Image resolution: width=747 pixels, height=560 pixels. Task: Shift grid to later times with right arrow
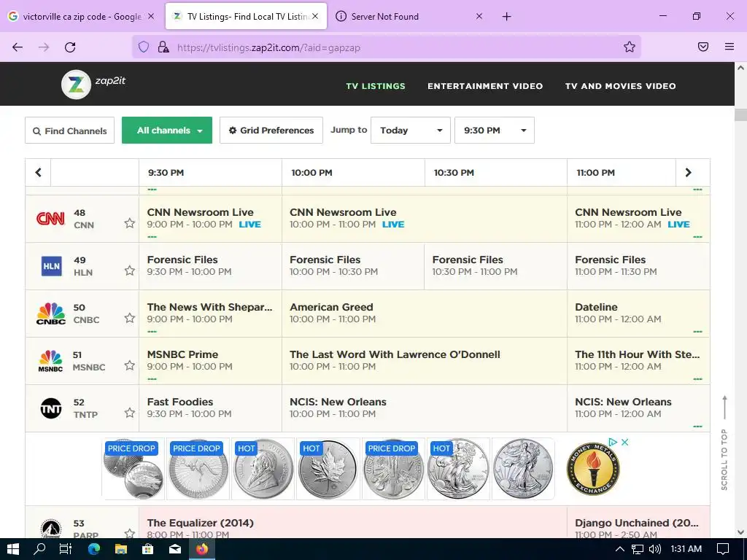coord(688,172)
